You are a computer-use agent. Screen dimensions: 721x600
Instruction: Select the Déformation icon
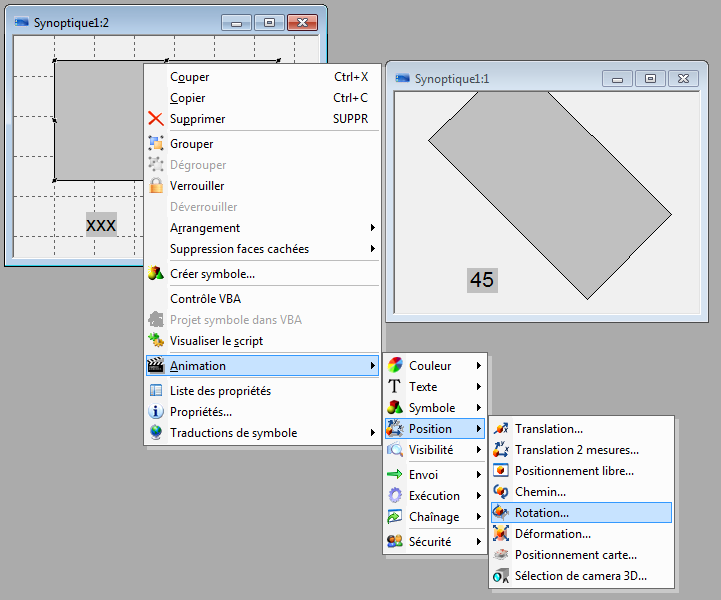click(501, 533)
